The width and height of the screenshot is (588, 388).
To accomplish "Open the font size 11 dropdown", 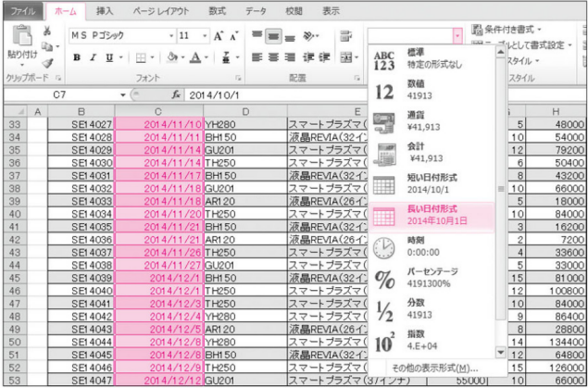I will click(x=205, y=36).
